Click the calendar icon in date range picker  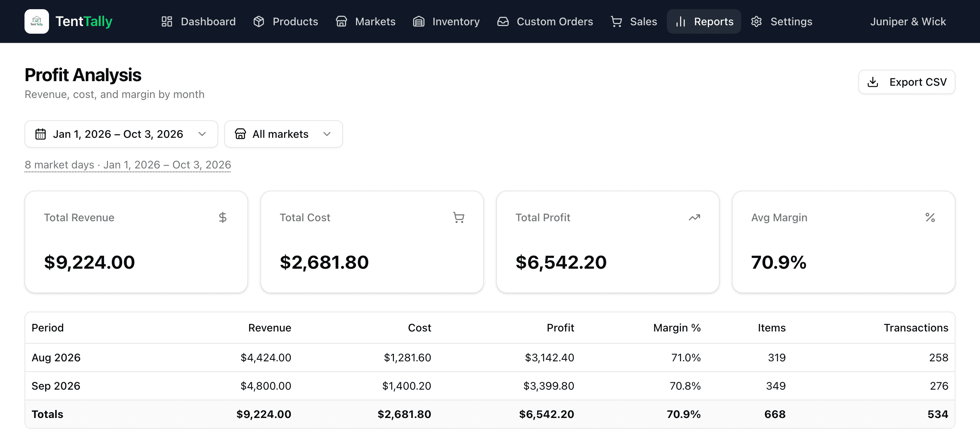(41, 134)
